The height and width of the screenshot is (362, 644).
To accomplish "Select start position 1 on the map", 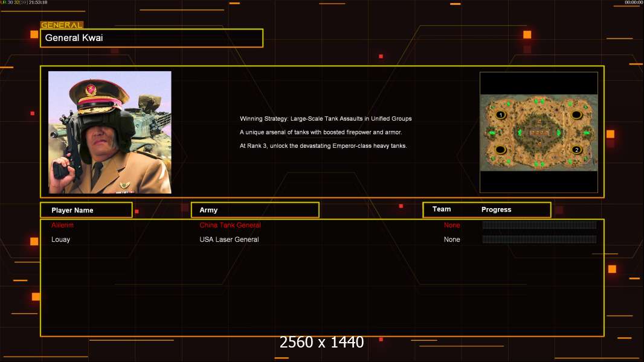I will tap(500, 115).
